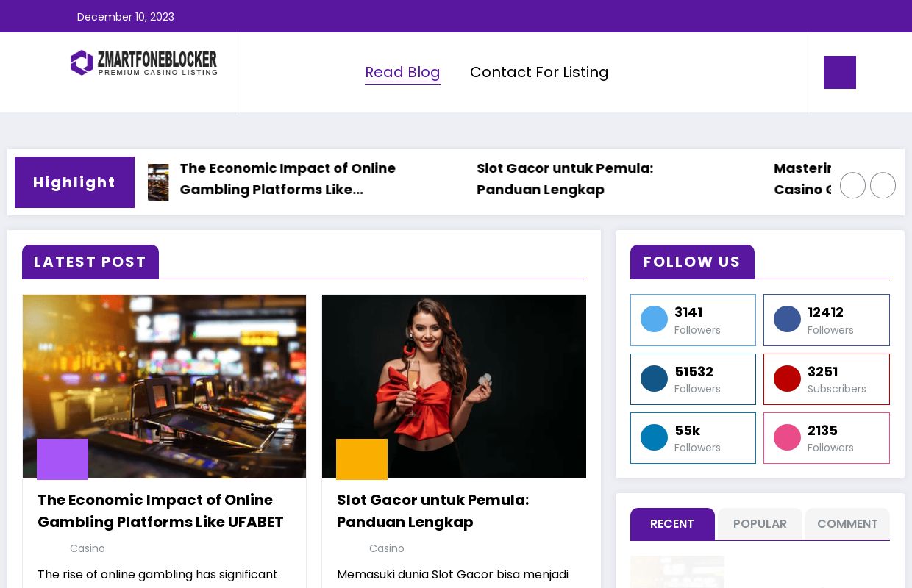Open Contact For Listing in the navigation

539,72
